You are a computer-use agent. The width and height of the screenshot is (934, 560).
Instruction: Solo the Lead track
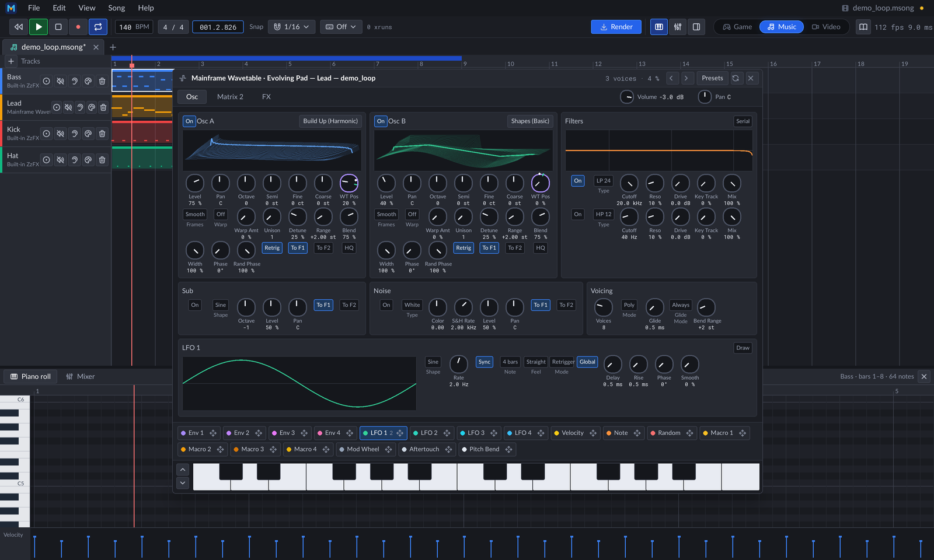point(80,107)
